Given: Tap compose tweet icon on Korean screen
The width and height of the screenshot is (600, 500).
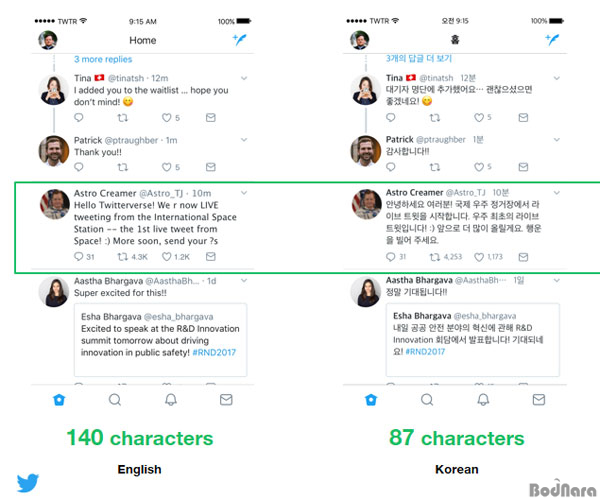Looking at the screenshot, I should tap(552, 39).
